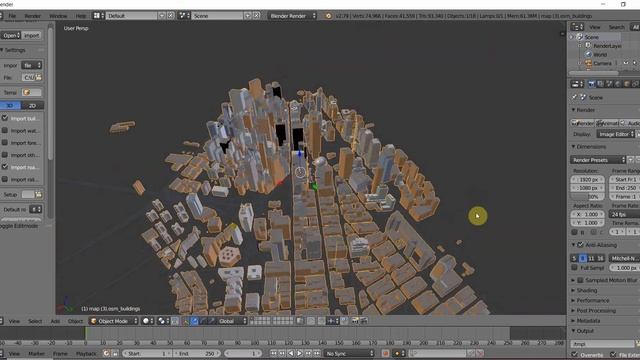Screen dimensions: 640x360
Task: Enable Import other checkbox
Action: pyautogui.click(x=5, y=155)
